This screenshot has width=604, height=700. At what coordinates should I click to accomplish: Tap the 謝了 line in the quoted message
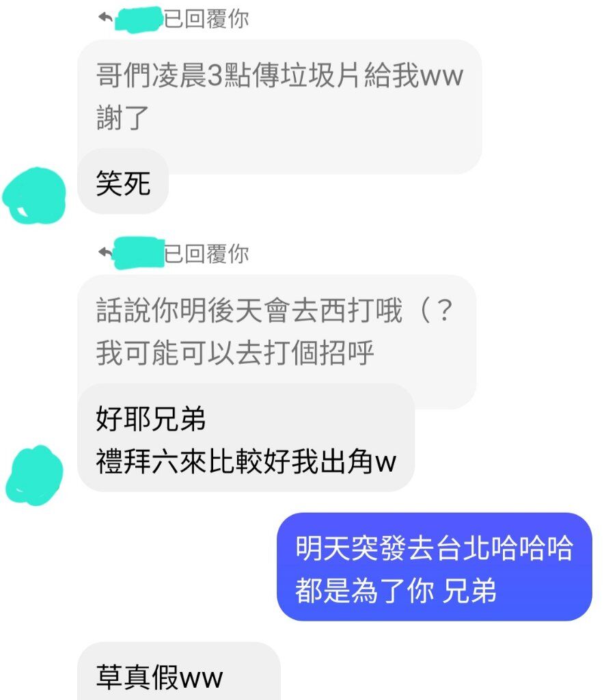pyautogui.click(x=123, y=118)
